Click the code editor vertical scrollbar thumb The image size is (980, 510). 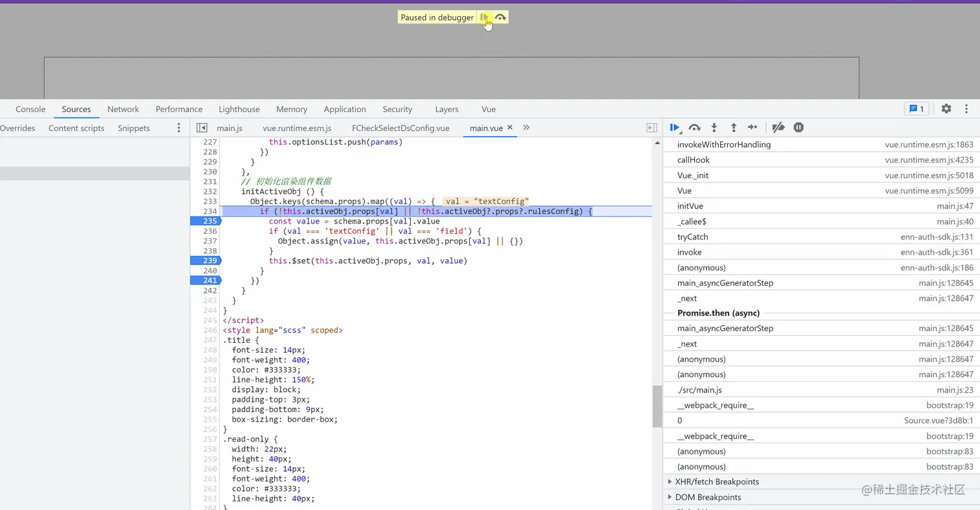click(x=657, y=406)
